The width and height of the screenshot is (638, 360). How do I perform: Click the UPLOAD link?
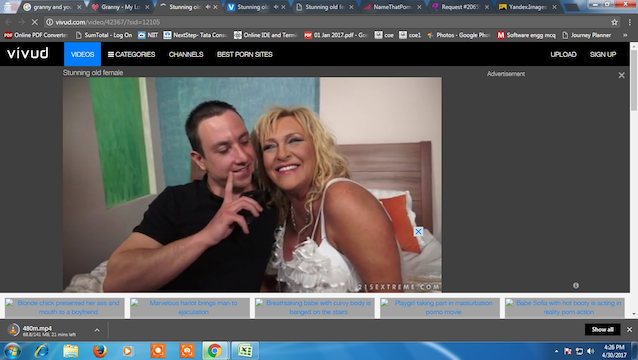(x=563, y=54)
